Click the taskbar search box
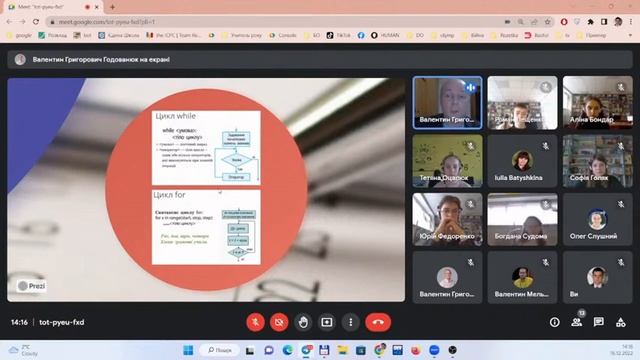Image resolution: width=640 pixels, height=360 pixels. (x=220, y=350)
